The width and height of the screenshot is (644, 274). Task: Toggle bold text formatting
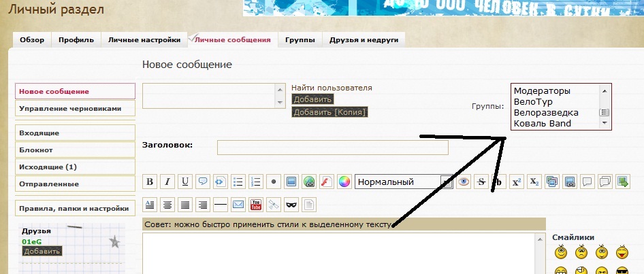coord(149,182)
